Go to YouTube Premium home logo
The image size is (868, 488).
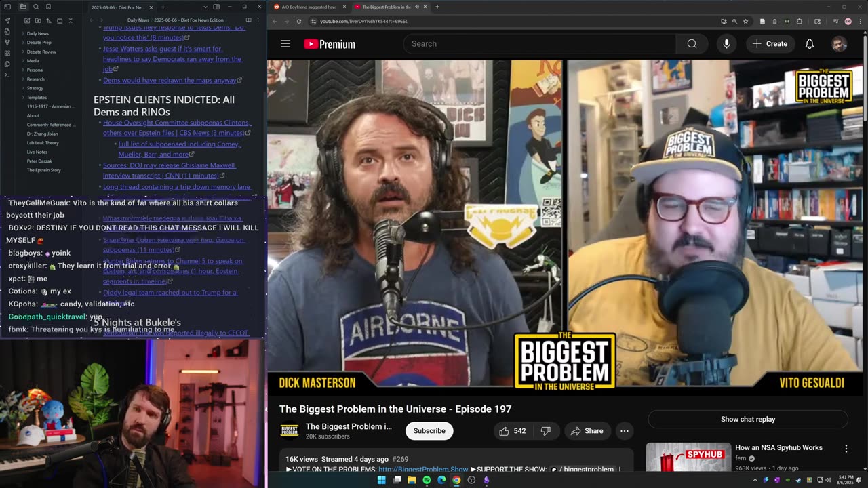tap(330, 44)
